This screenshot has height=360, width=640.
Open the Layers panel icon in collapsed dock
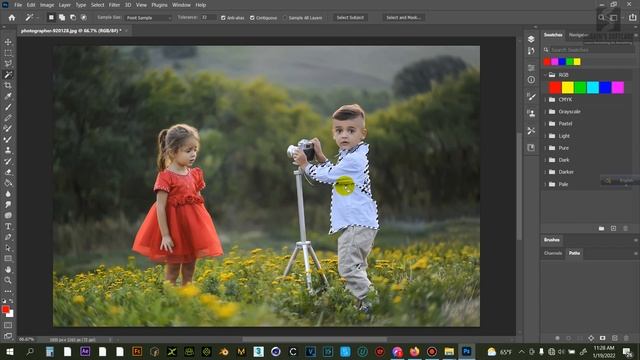coord(531,39)
